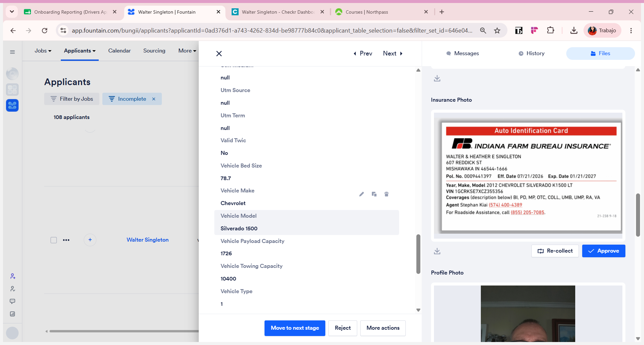Click the Fountain butterfly sidebar icon
Screen dimensions: 644x345
(12, 105)
